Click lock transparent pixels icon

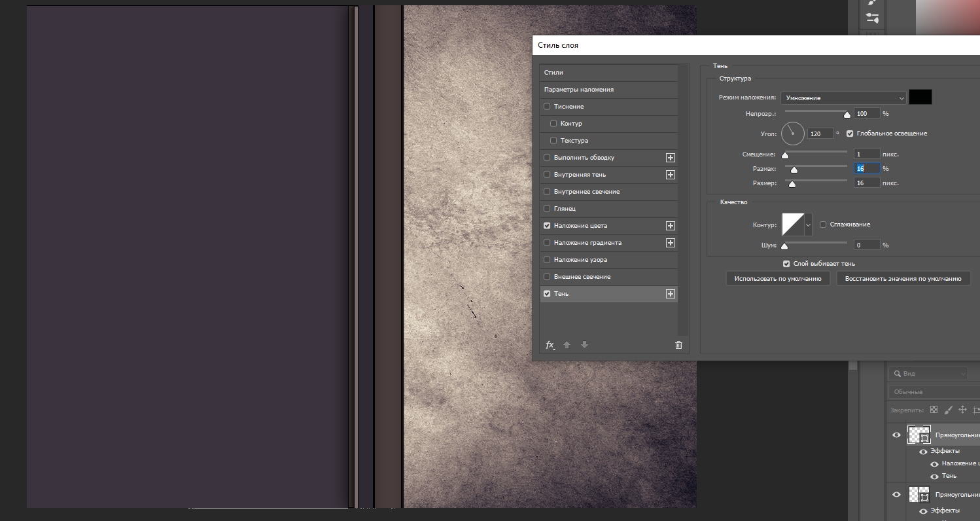[934, 410]
